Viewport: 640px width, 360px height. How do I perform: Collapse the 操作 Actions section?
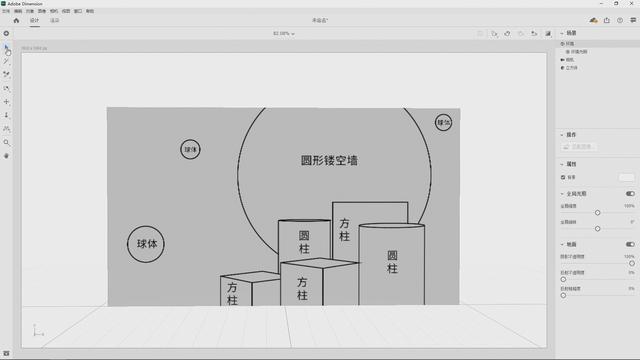[562, 135]
